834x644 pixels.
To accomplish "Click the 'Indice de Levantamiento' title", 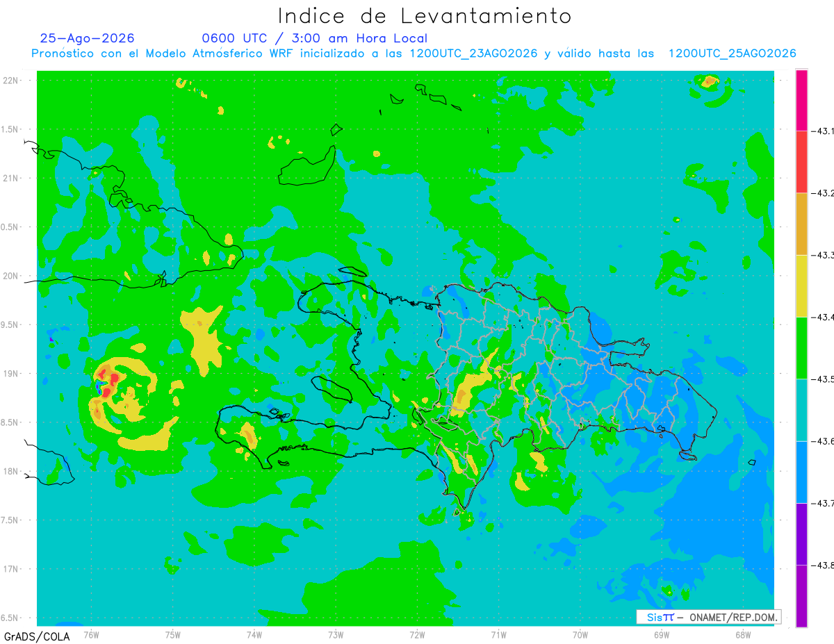I will (425, 15).
